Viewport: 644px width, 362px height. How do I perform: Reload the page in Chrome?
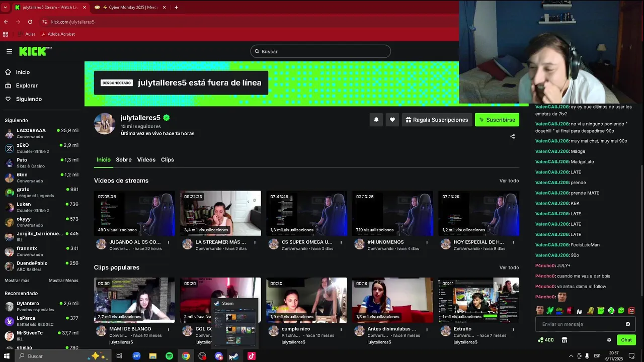[x=30, y=22]
